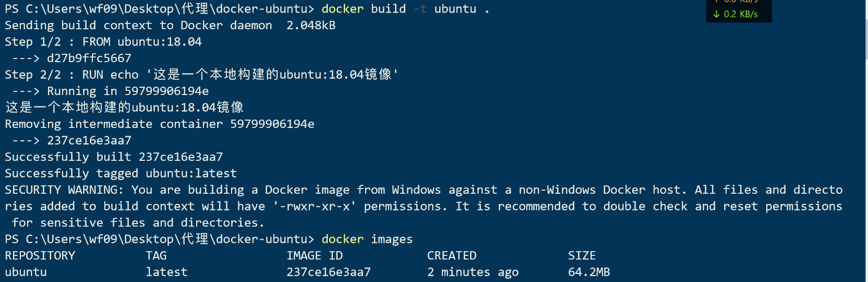Image resolution: width=868 pixels, height=282 pixels.
Task: Click the d27b9ffc5667 layer hash
Action: coord(89,58)
